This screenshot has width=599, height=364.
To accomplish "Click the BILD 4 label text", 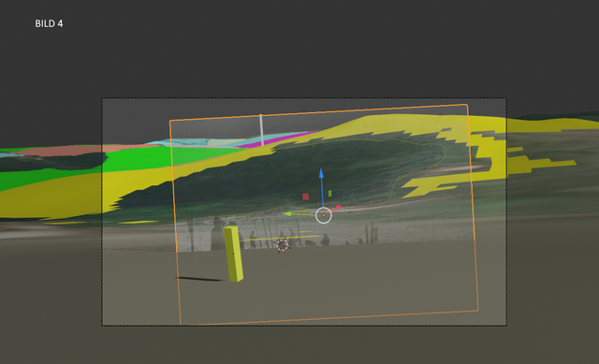I will (x=49, y=23).
